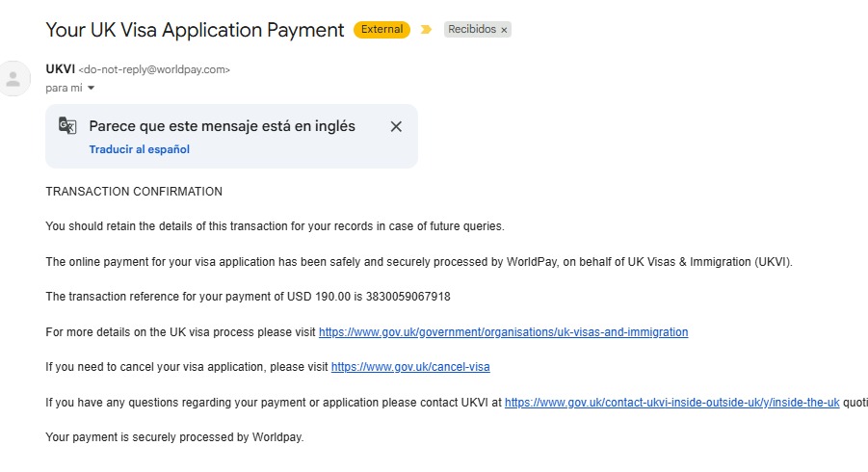Click the yellow importance marker arrow
Image resolution: width=868 pixels, height=472 pixels.
[x=426, y=29]
